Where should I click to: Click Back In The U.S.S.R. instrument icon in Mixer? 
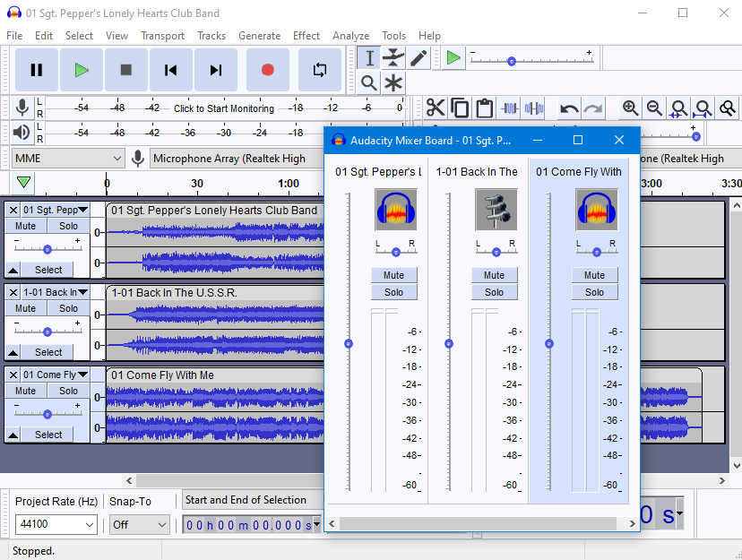pos(496,210)
